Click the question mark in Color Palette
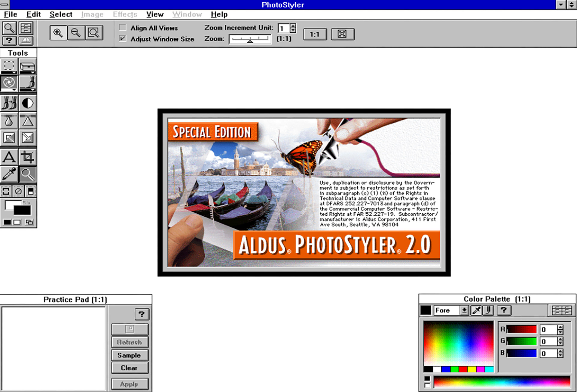The width and height of the screenshot is (577, 392). pyautogui.click(x=504, y=310)
